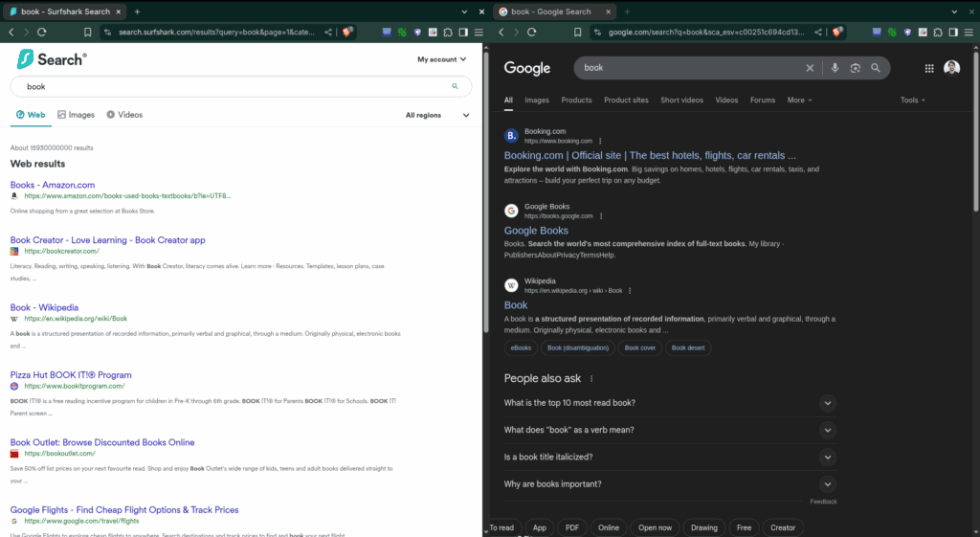Viewport: 980px width, 537px height.
Task: Click the Surfshark search magnifier icon
Action: tap(456, 86)
